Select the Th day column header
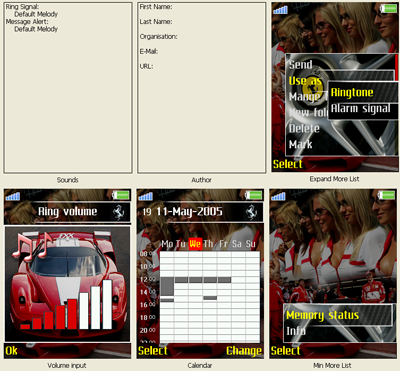Image resolution: width=400 pixels, height=371 pixels. (x=208, y=244)
